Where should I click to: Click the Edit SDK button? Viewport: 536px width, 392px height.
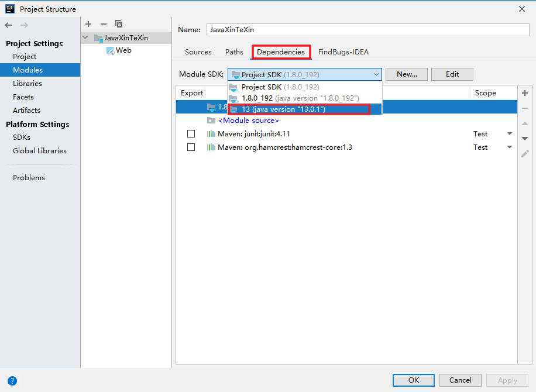(x=452, y=74)
